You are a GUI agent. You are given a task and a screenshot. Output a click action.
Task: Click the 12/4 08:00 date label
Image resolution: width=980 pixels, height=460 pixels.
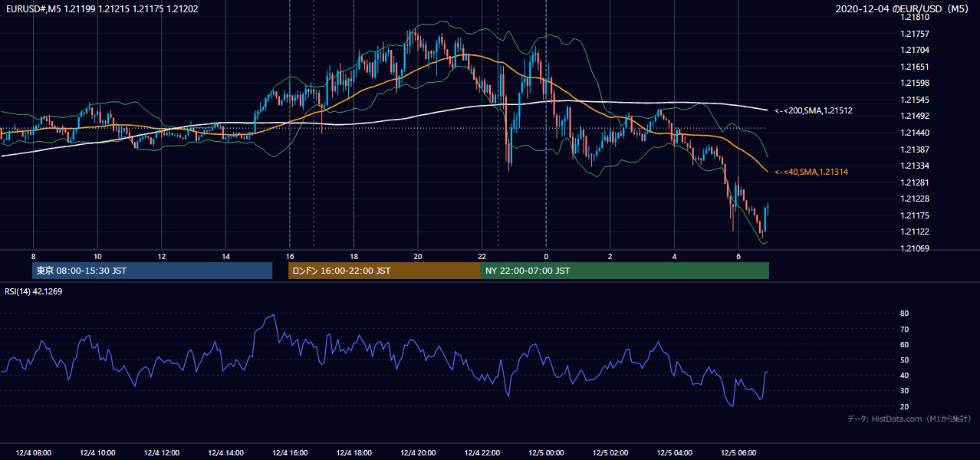33,453
